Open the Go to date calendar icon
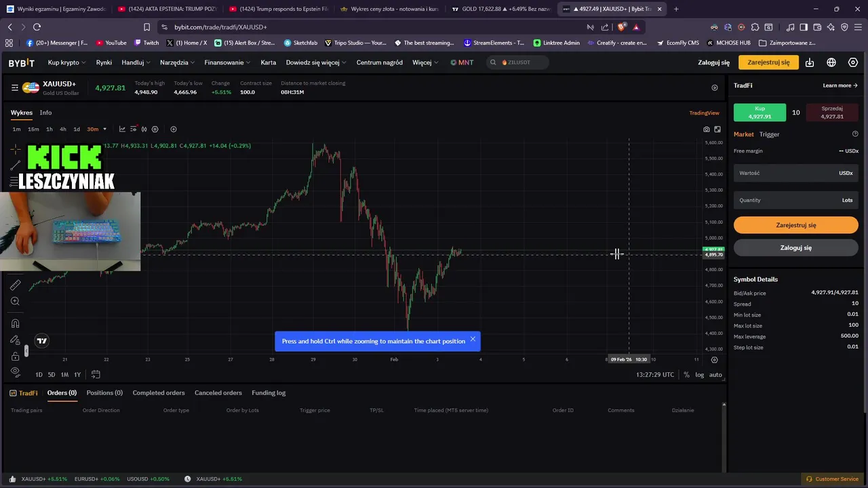Viewport: 868px width, 488px height. pyautogui.click(x=96, y=374)
